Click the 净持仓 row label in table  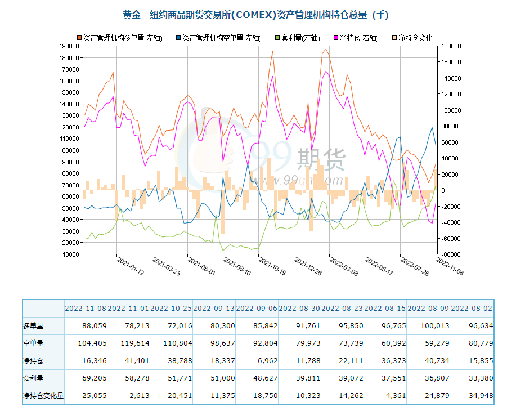(33, 361)
